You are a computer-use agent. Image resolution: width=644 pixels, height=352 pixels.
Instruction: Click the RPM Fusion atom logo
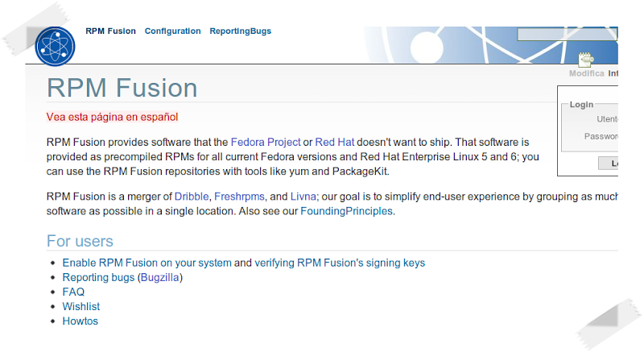pyautogui.click(x=55, y=46)
